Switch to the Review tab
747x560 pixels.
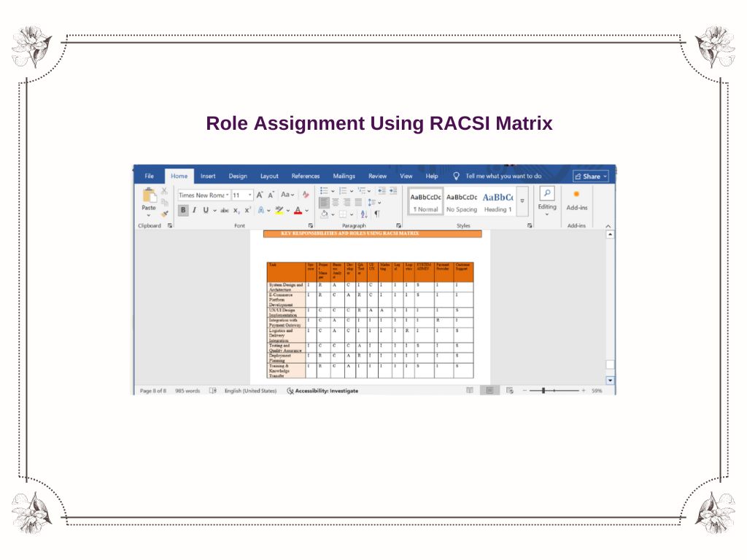pos(377,176)
